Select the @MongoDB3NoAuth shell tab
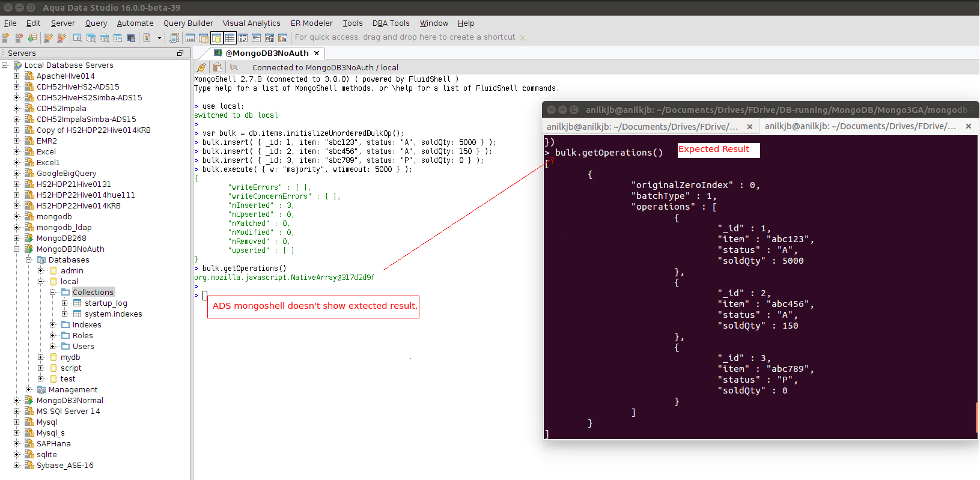The width and height of the screenshot is (980, 480). (x=267, y=53)
